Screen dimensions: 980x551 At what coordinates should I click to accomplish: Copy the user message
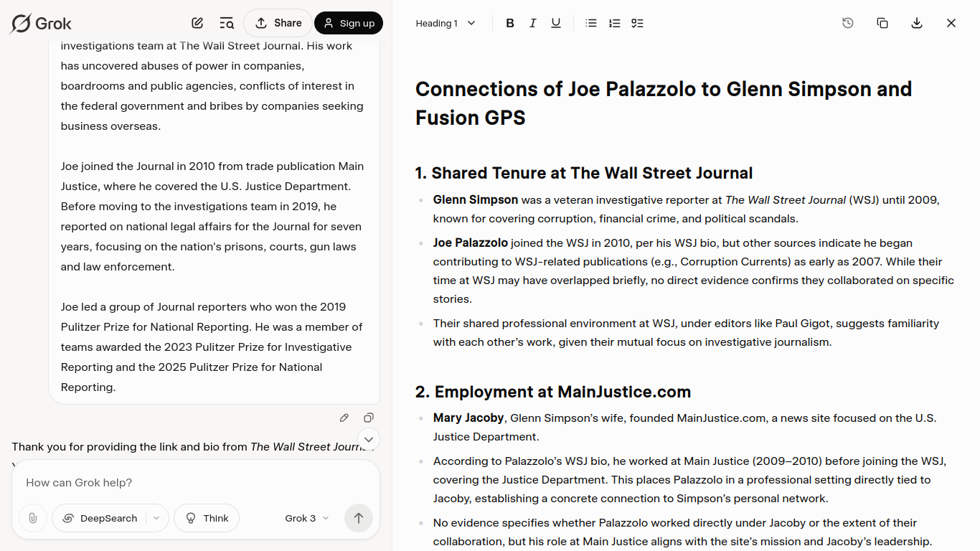[369, 418]
